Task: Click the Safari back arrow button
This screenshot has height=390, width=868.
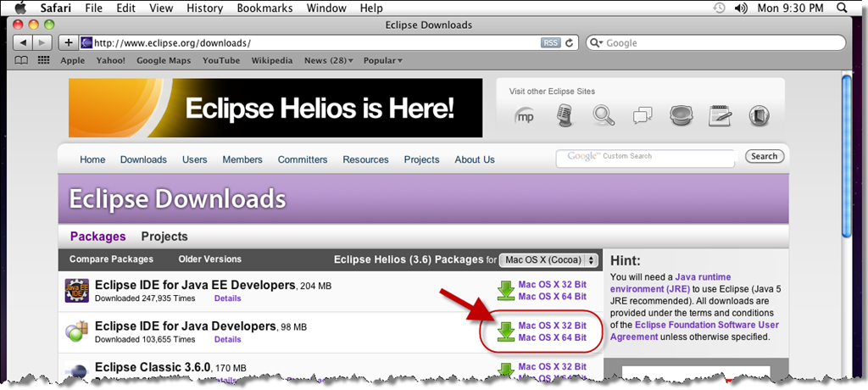Action: tap(22, 42)
